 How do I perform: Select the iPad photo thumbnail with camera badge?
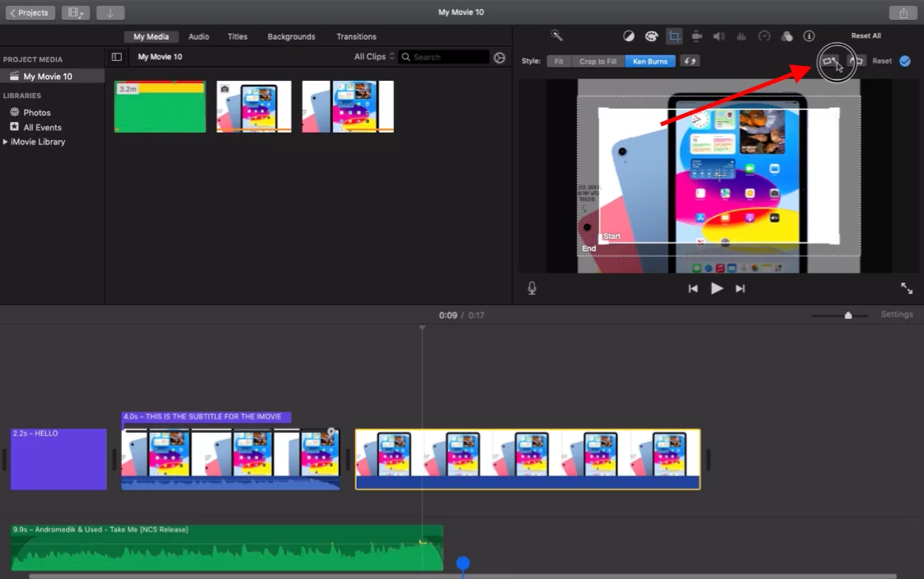254,106
